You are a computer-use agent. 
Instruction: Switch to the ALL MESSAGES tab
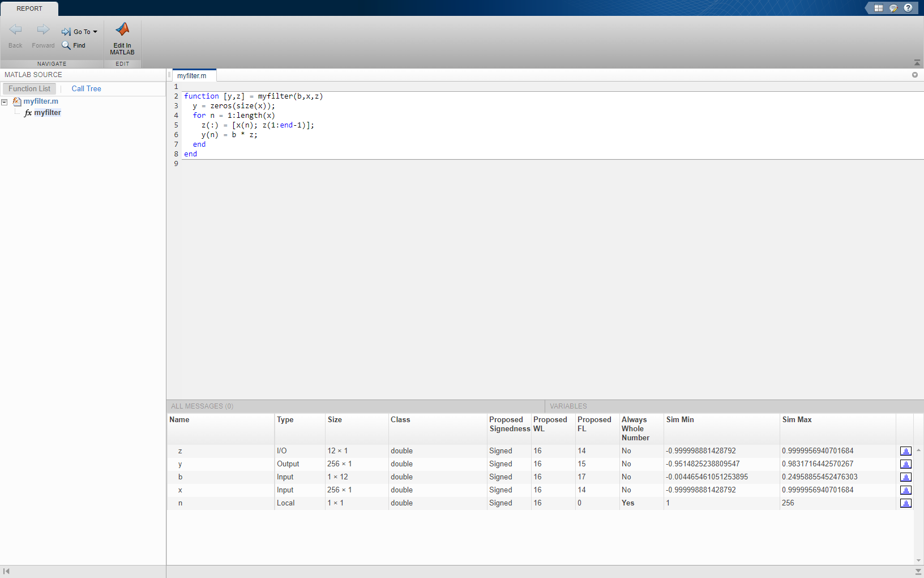202,406
